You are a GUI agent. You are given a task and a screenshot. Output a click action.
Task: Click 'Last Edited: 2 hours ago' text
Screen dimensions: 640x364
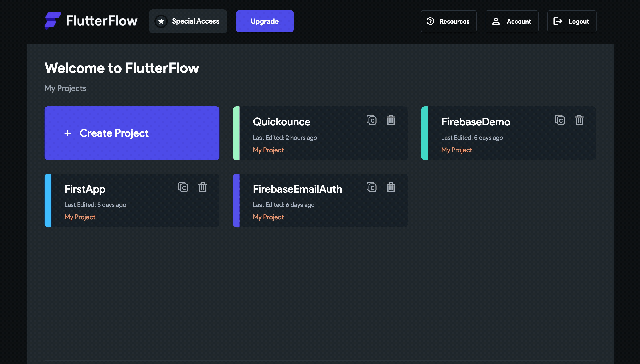click(285, 138)
